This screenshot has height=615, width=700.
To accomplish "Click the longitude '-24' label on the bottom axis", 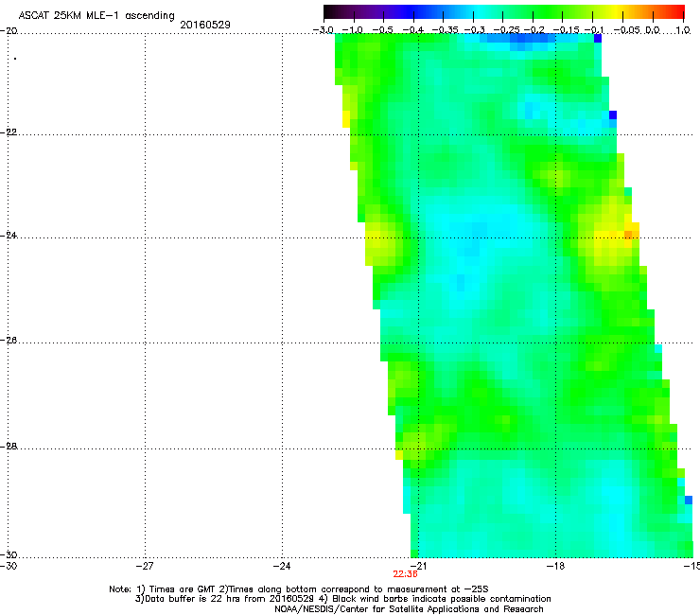I will point(282,566).
